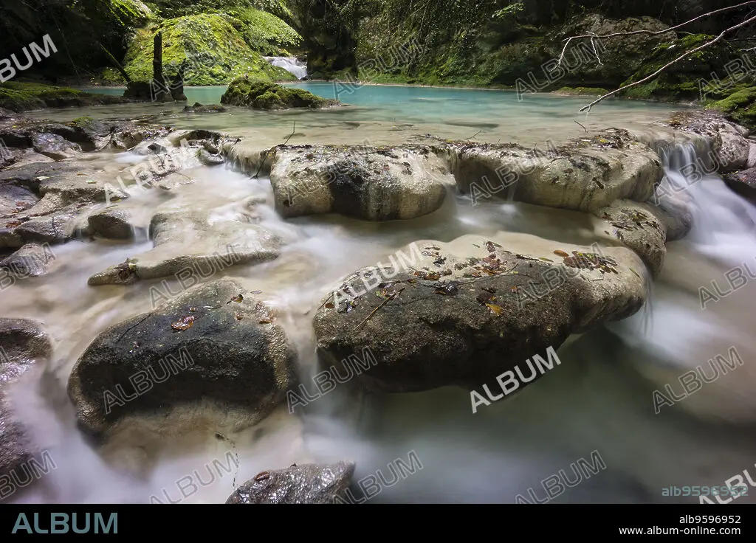Select the alb9596952 image ID text

[709, 519]
